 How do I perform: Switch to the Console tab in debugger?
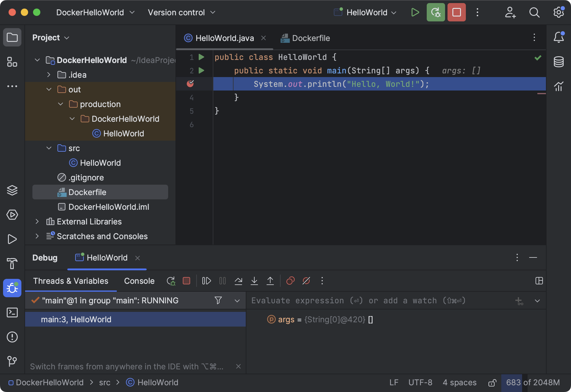(139, 281)
